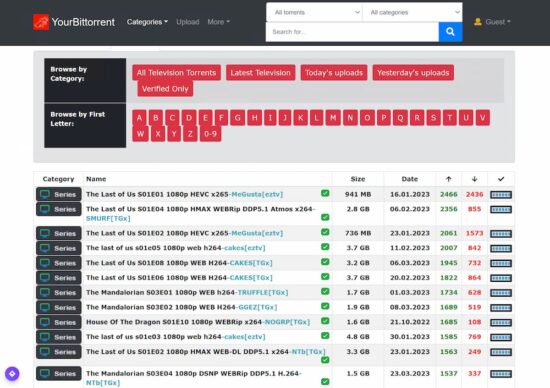The image size is (550, 388).
Task: Click health bar icon for Mandalorian S03E04
Action: pos(501,374)
